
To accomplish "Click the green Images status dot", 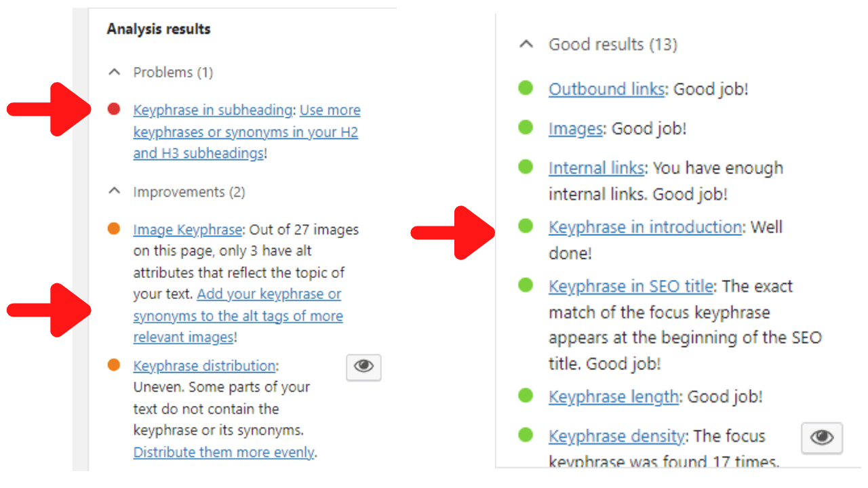I will (x=526, y=127).
